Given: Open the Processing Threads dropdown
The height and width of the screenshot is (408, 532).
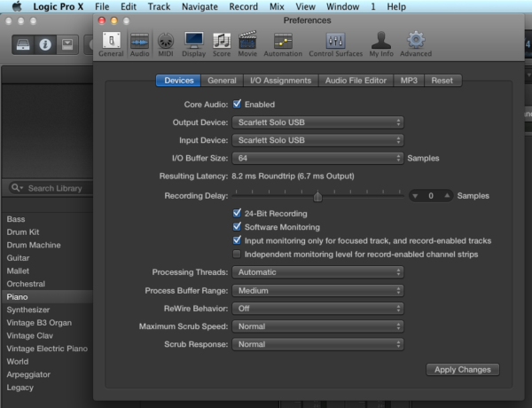Looking at the screenshot, I should pos(317,272).
